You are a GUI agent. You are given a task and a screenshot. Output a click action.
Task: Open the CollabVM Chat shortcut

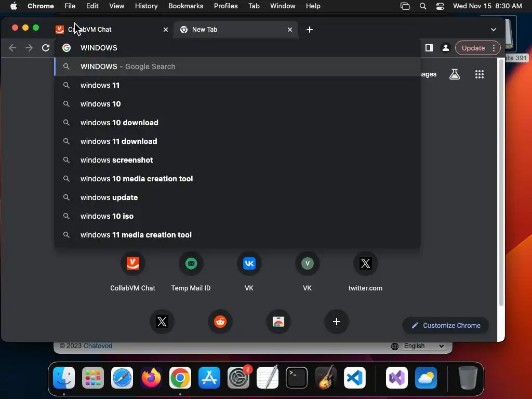(132, 272)
